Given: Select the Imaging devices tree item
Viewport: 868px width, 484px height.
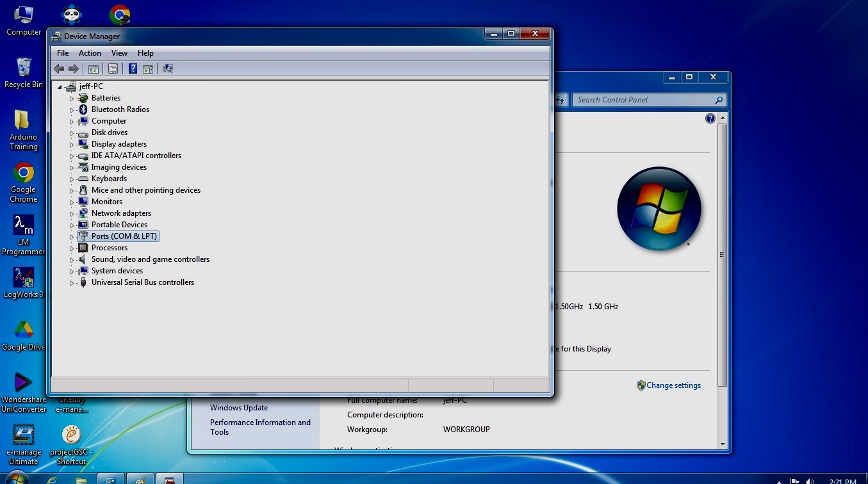Looking at the screenshot, I should [119, 167].
